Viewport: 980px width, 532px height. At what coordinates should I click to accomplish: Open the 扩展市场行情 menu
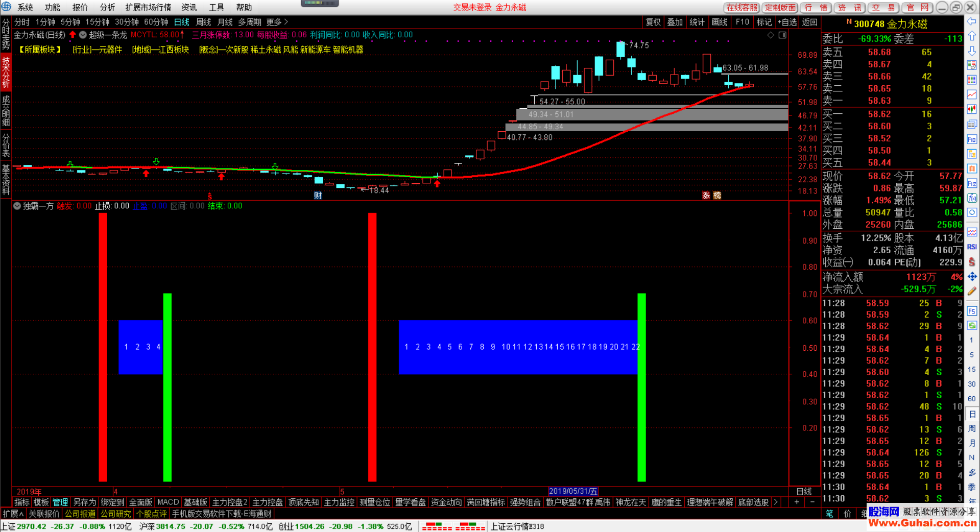(148, 7)
